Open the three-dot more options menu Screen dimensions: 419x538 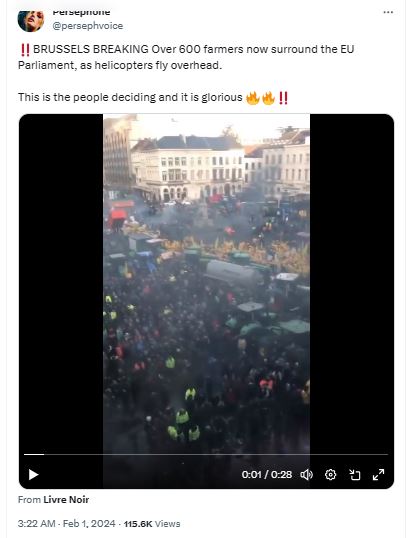pyautogui.click(x=388, y=12)
